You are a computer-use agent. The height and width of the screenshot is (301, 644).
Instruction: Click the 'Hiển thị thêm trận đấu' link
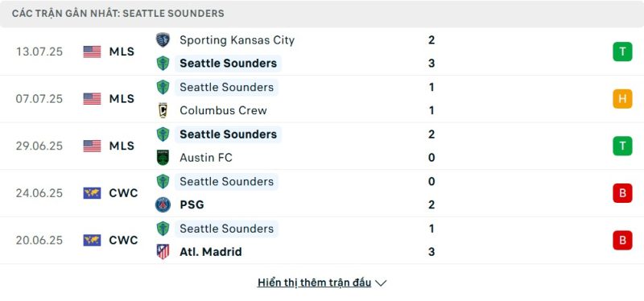314,283
